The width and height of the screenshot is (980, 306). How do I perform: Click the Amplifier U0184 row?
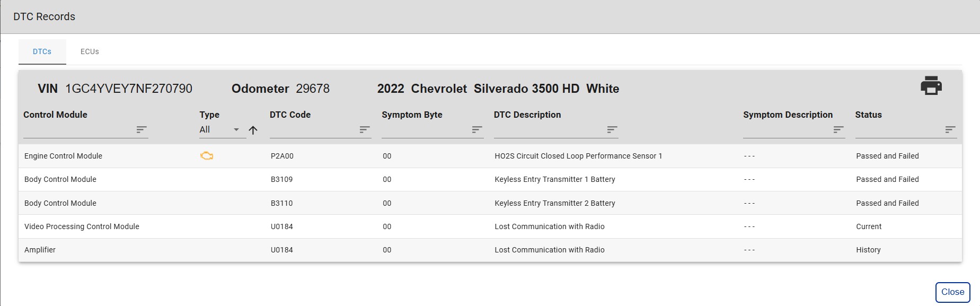coord(40,250)
